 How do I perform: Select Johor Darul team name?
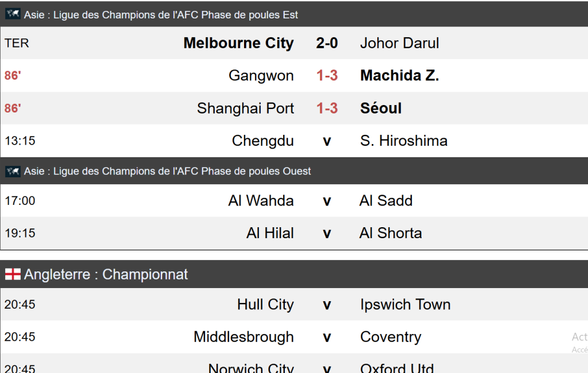(x=399, y=43)
